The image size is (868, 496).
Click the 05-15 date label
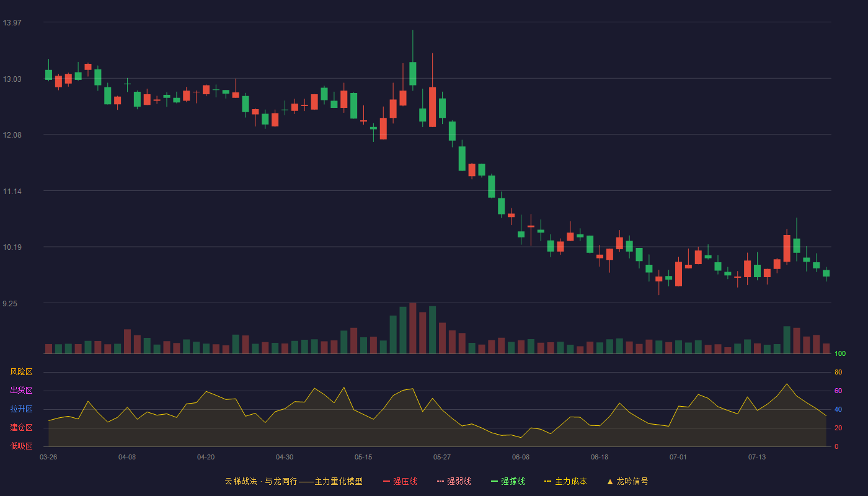363,457
